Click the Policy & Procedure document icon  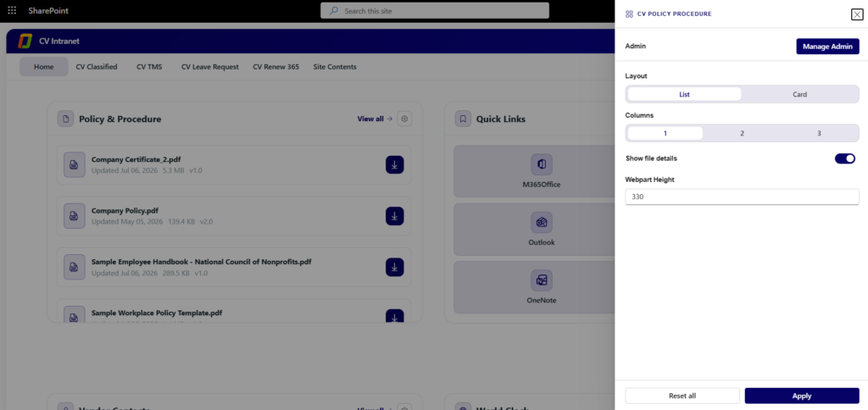(x=66, y=119)
